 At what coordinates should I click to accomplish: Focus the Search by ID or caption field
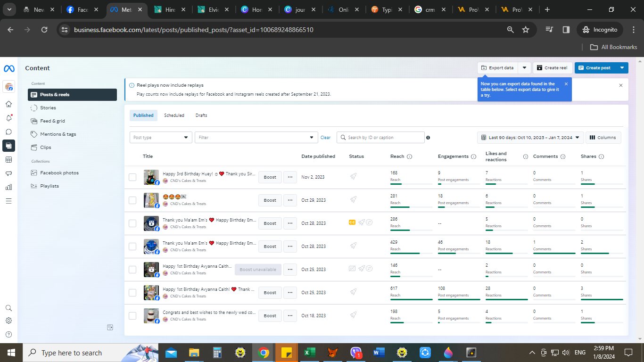pyautogui.click(x=380, y=138)
